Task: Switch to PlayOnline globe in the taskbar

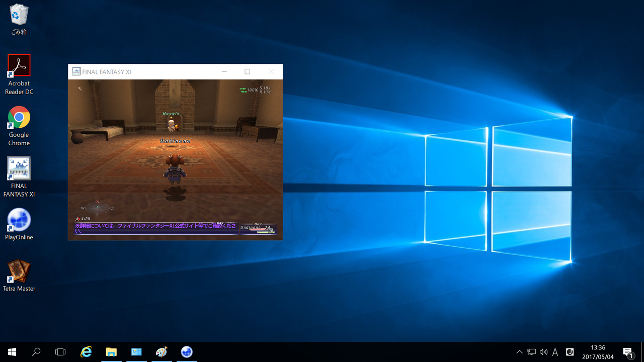Action: click(x=186, y=352)
